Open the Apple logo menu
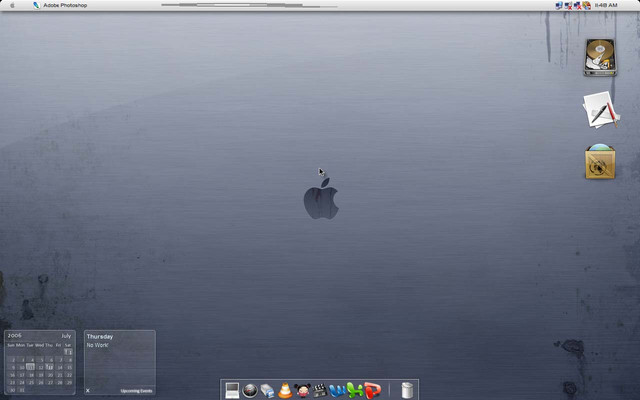The width and height of the screenshot is (640, 400). (12, 5)
